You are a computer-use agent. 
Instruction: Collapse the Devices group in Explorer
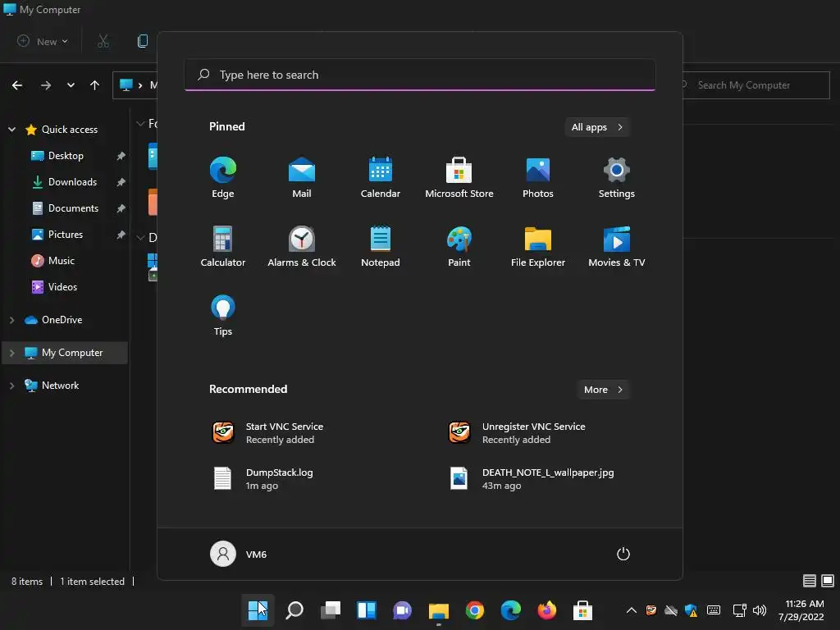pos(140,237)
